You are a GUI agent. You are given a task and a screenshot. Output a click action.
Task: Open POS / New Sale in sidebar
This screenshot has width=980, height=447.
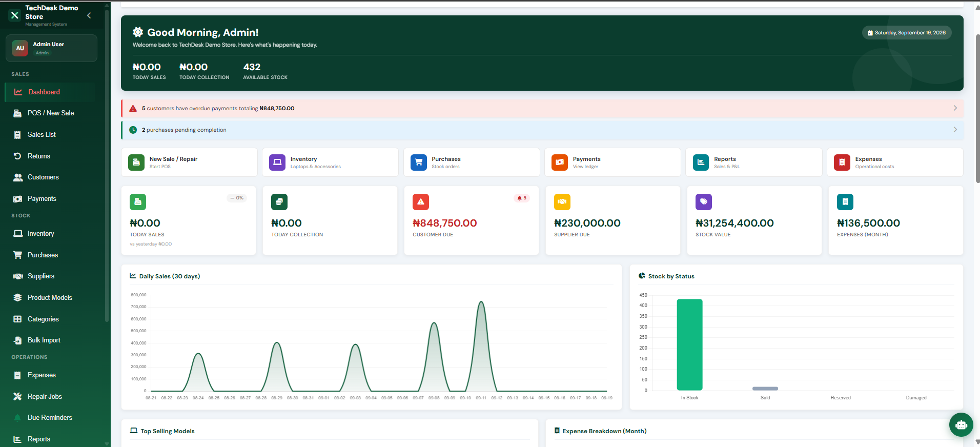(x=50, y=113)
